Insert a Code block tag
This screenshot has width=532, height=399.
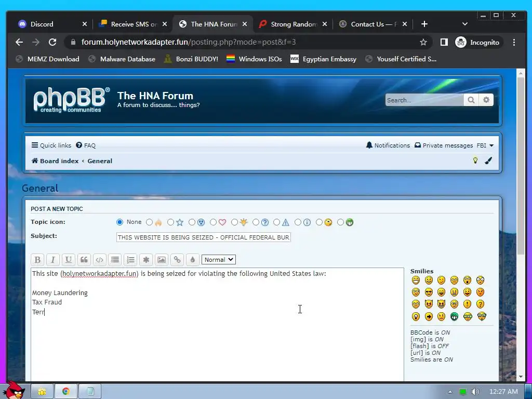point(99,260)
